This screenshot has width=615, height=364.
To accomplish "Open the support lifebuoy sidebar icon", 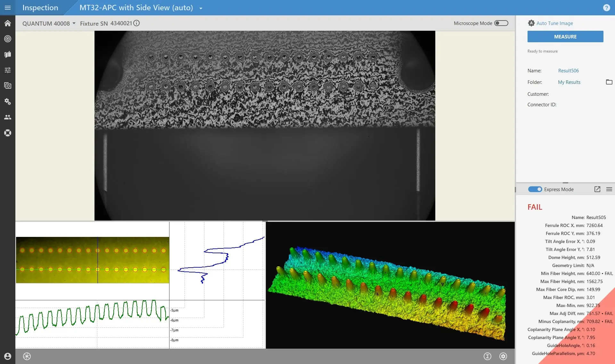I will (8, 133).
